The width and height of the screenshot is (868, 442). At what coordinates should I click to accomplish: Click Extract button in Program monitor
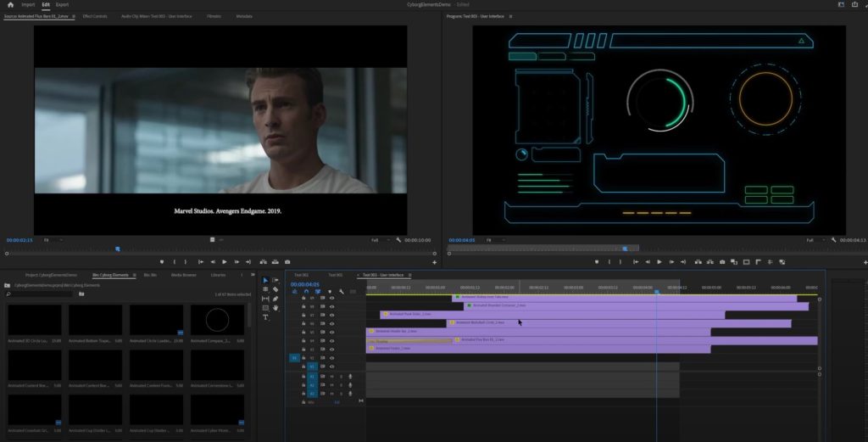click(709, 262)
